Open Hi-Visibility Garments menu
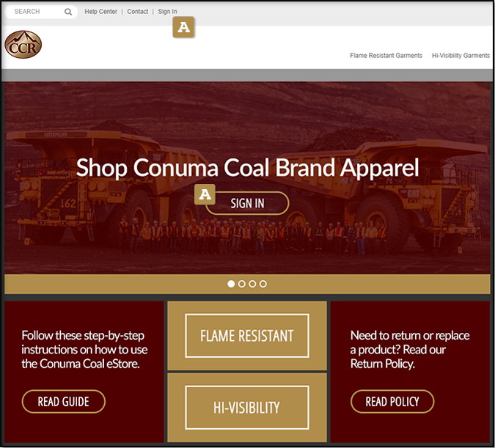Viewport: 495px width, 448px height. click(x=461, y=56)
